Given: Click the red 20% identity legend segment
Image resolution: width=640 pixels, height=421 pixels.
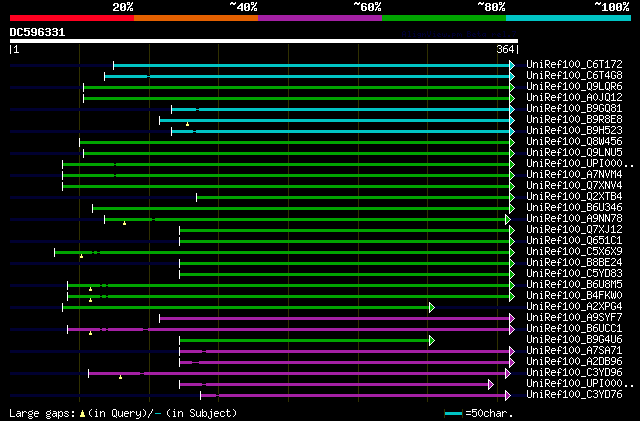Looking at the screenshot, I should (x=72, y=18).
